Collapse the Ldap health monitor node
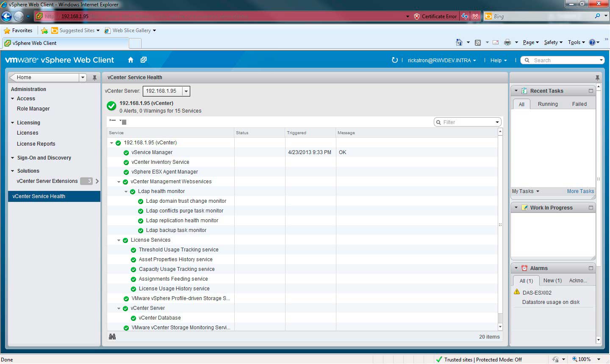The width and height of the screenshot is (610, 364). pos(126,191)
